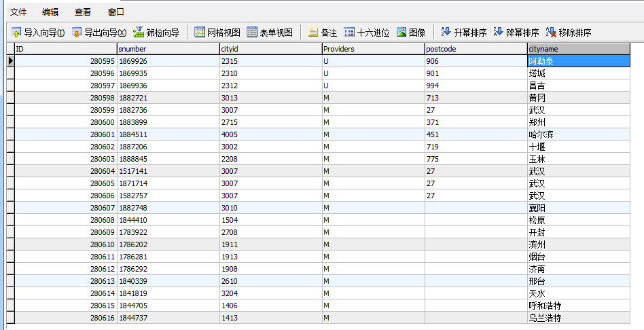Screen dimensions: 644x330
Task: Open the 导入向导 import wizard
Action: tap(38, 33)
